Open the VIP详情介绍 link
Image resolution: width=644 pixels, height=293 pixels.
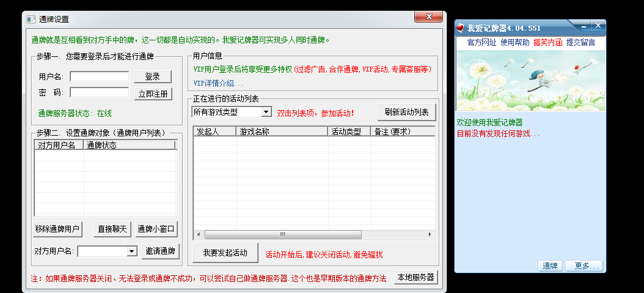218,83
